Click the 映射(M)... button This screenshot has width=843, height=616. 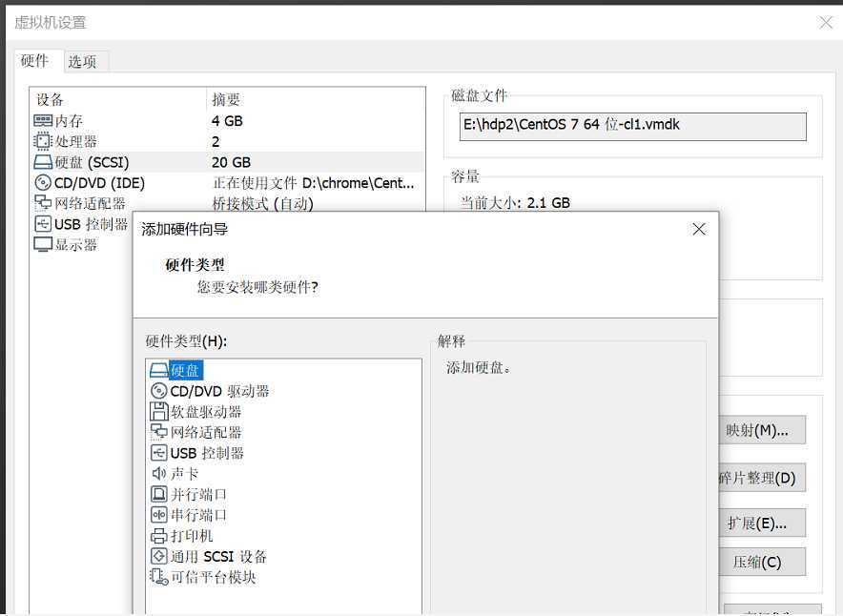point(762,430)
